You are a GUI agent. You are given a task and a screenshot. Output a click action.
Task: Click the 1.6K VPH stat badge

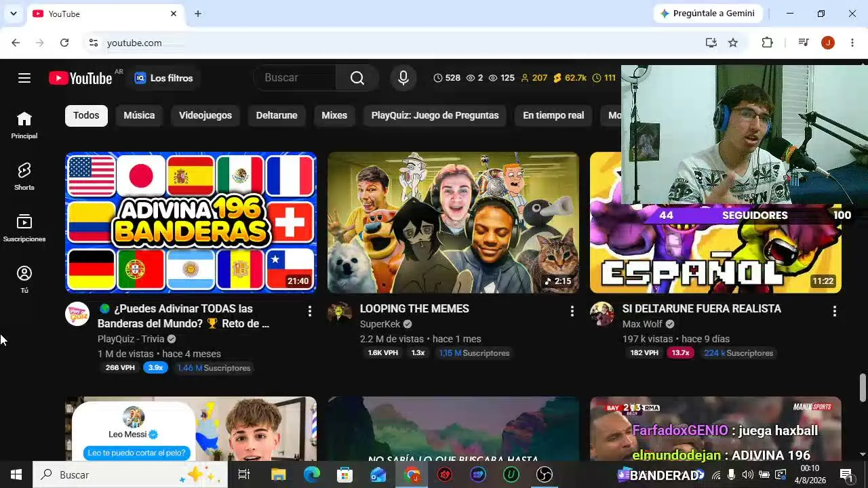pyautogui.click(x=383, y=353)
